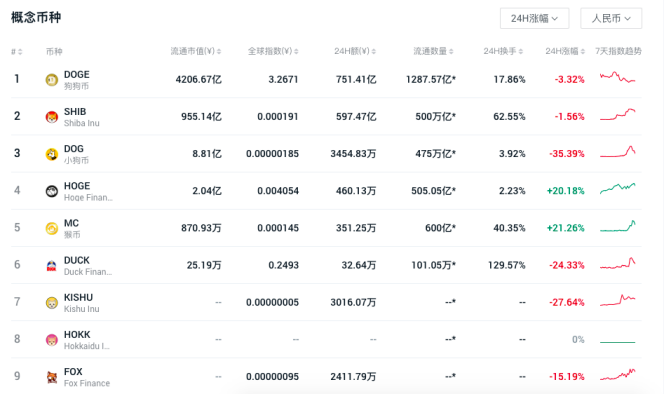The height and width of the screenshot is (394, 664).
Task: Click SHIB supply 500万亿*
Action: pyautogui.click(x=435, y=117)
